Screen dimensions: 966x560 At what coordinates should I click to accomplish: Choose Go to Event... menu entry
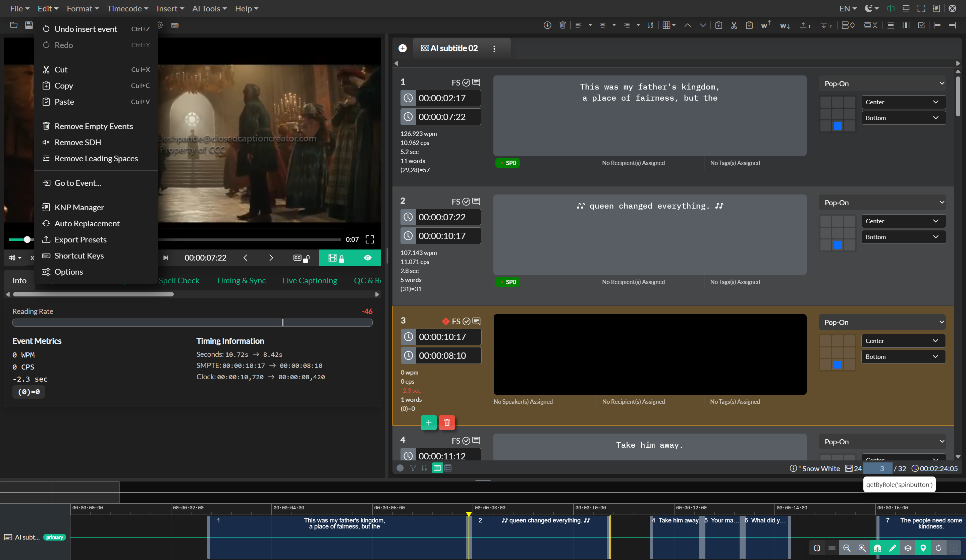point(96,183)
